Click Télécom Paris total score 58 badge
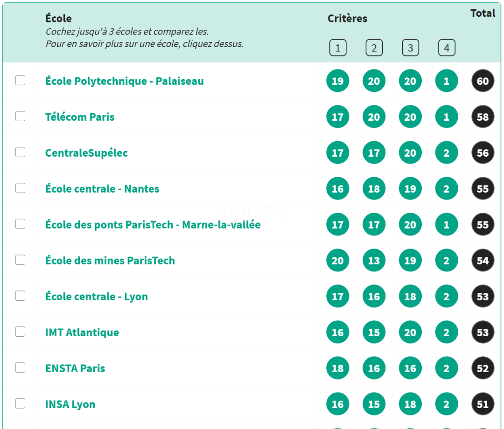 coord(483,117)
